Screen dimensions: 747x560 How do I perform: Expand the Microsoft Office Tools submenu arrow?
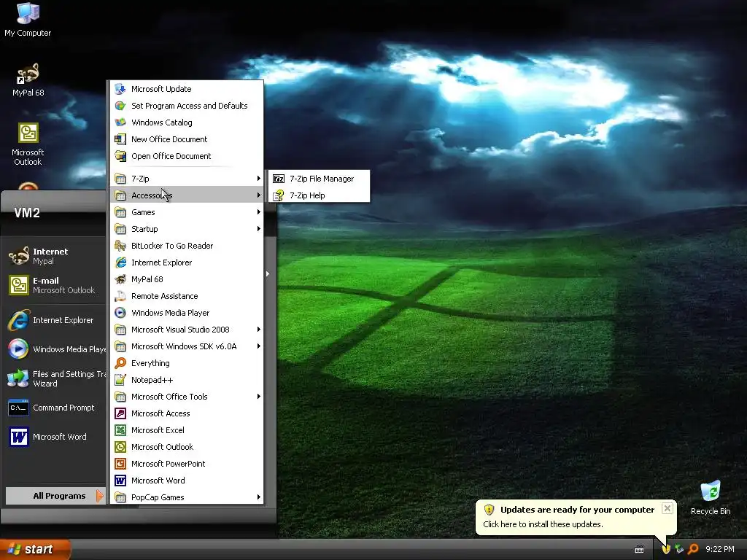259,396
